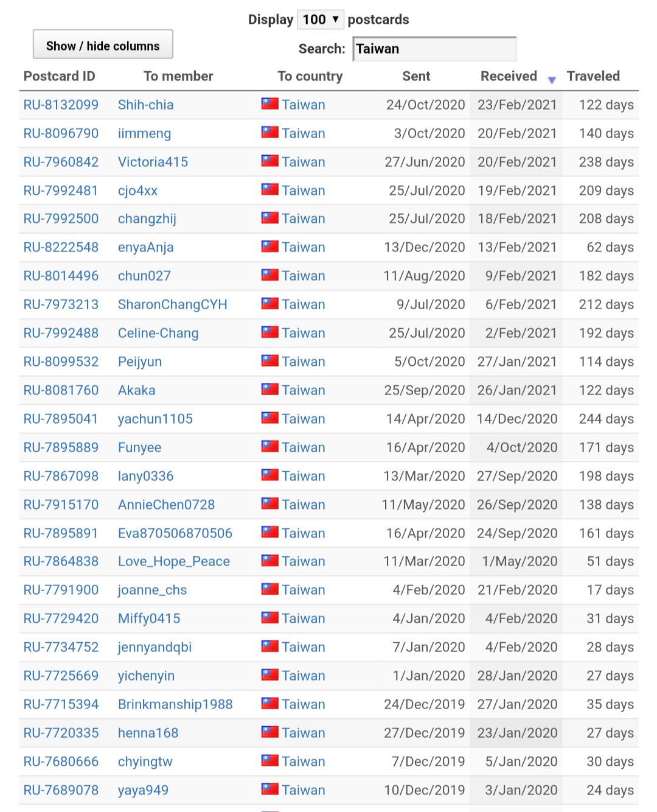Screen dimensions: 657x812
Task: Click the Received column sort arrow icon
Action: 552,80
